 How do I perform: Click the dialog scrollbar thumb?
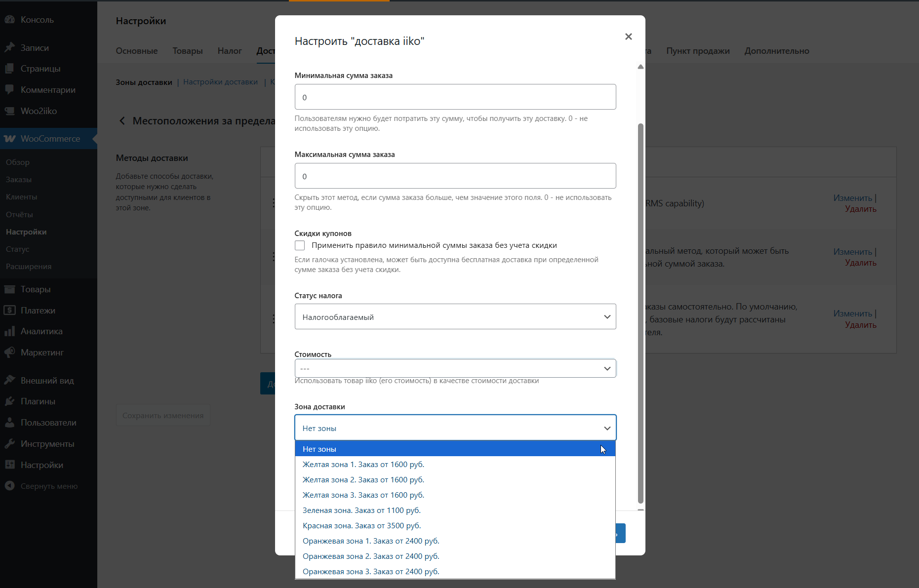point(640,314)
